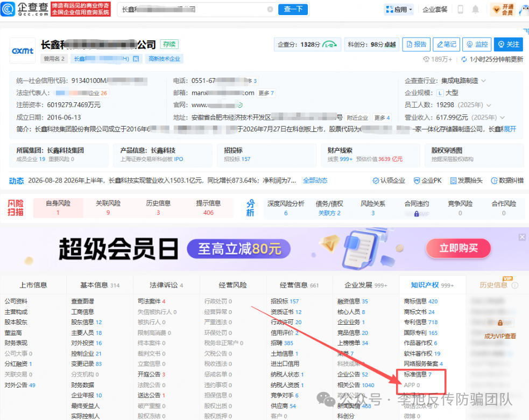This screenshot has width=529, height=420.
Task: Click the 查一下 search button
Action: pyautogui.click(x=293, y=9)
